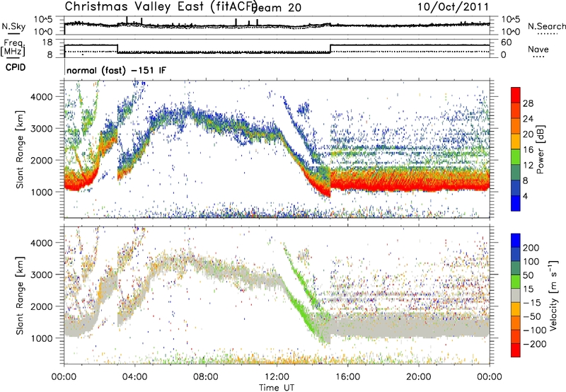Click the 'normal (fast) -151 IF' text

(x=116, y=70)
